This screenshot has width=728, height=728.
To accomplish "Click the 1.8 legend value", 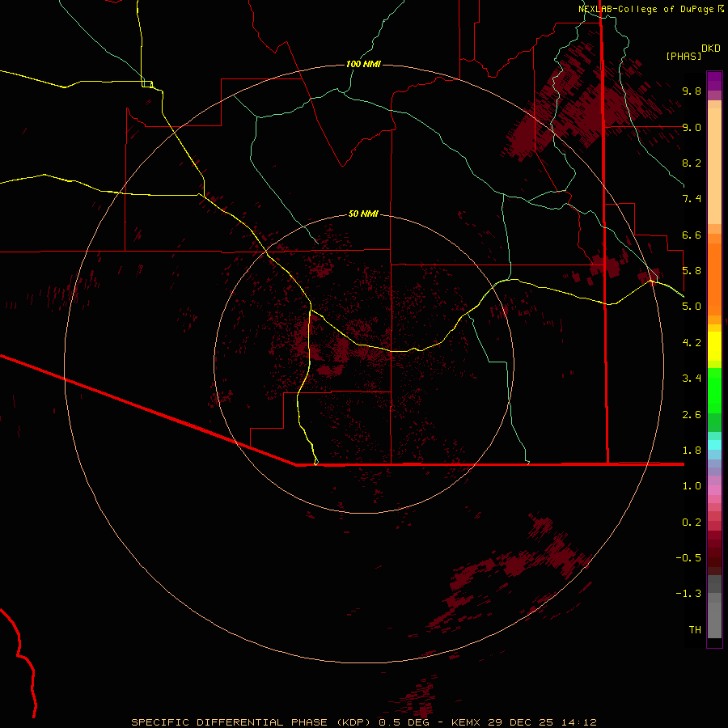I will (x=692, y=451).
